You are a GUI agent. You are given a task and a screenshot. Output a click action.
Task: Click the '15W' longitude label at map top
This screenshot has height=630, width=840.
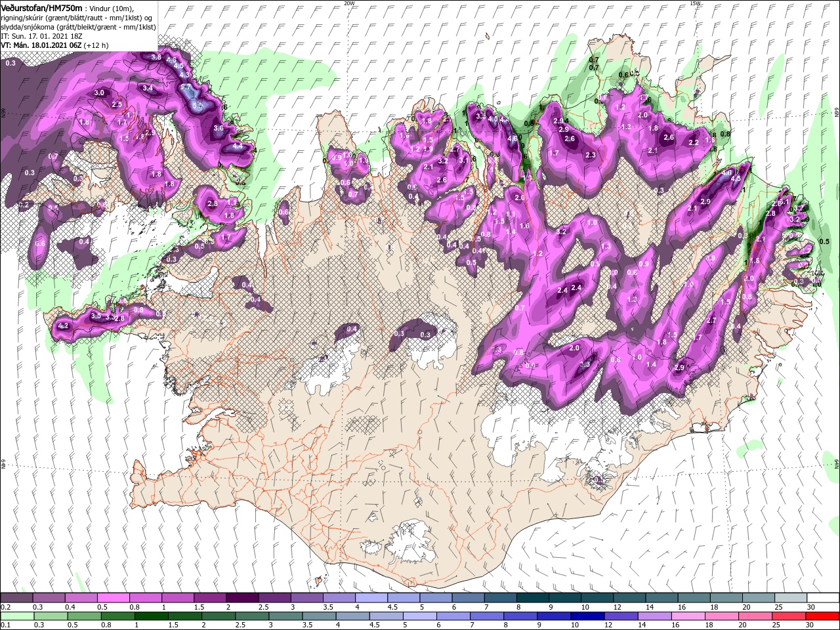pyautogui.click(x=695, y=3)
